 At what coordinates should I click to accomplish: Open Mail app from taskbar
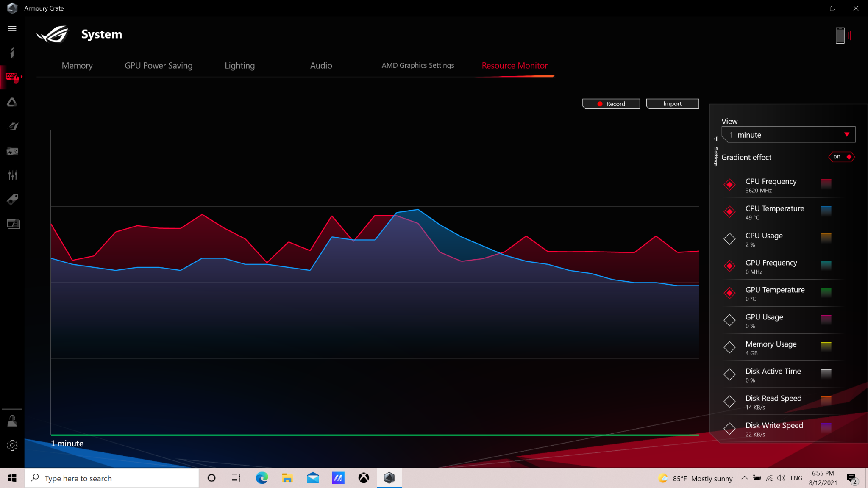313,478
